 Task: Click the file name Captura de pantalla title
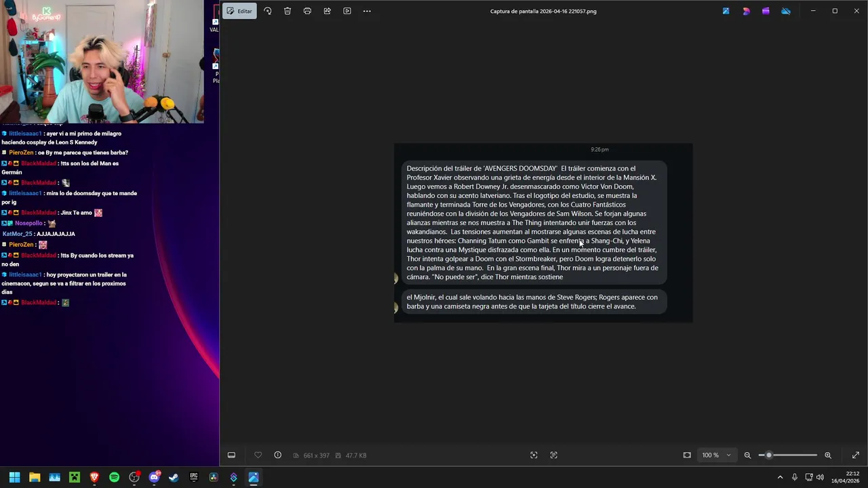coord(543,11)
